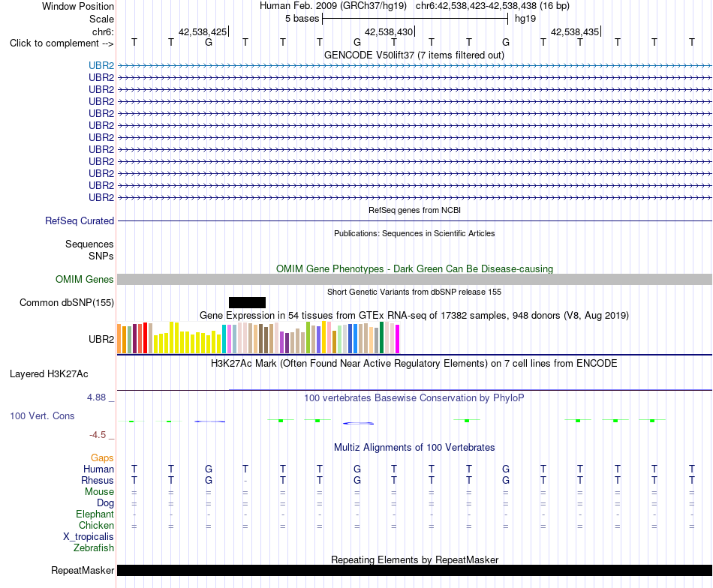The width and height of the screenshot is (713, 588).
Task: Click the gap dash in the Rhesus row
Action: tap(245, 481)
